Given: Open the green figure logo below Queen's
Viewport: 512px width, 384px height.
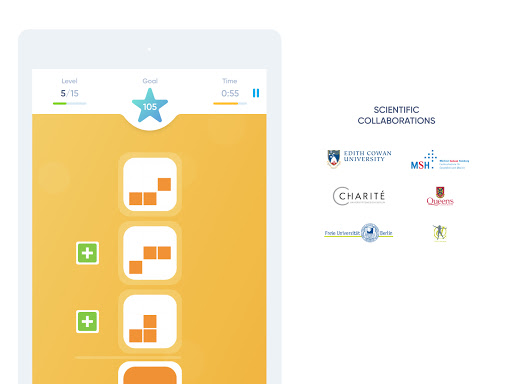Looking at the screenshot, I should 440,233.
